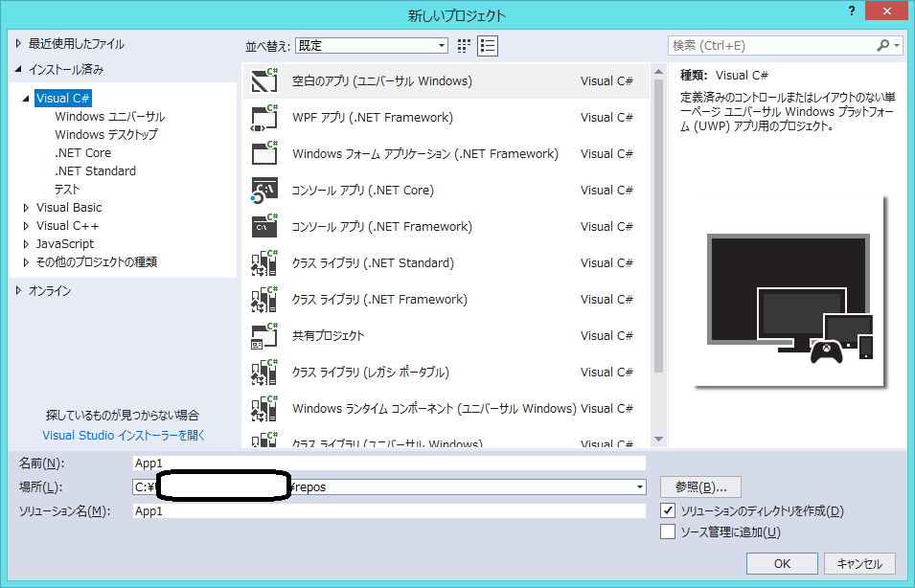Click the class library (.NET Standard) template icon
This screenshot has height=588, width=915.
click(x=264, y=263)
